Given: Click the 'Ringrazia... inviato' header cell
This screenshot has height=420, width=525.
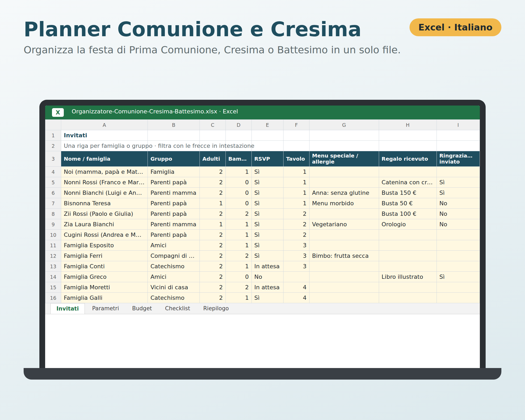Looking at the screenshot, I should point(458,159).
